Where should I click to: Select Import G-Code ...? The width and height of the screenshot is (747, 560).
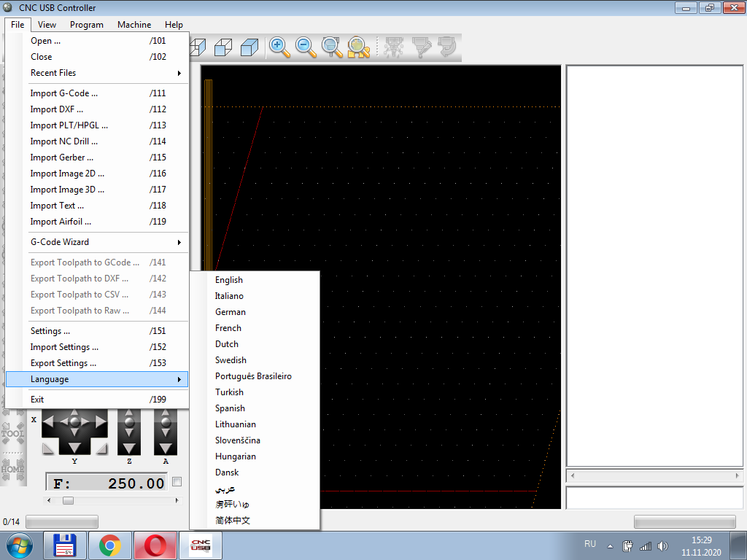98,93
